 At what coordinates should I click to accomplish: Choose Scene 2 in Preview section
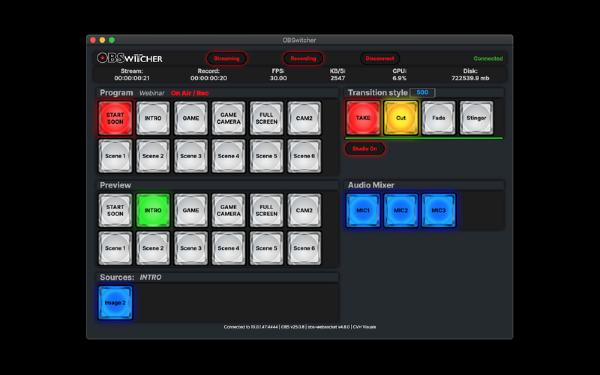[x=153, y=248]
